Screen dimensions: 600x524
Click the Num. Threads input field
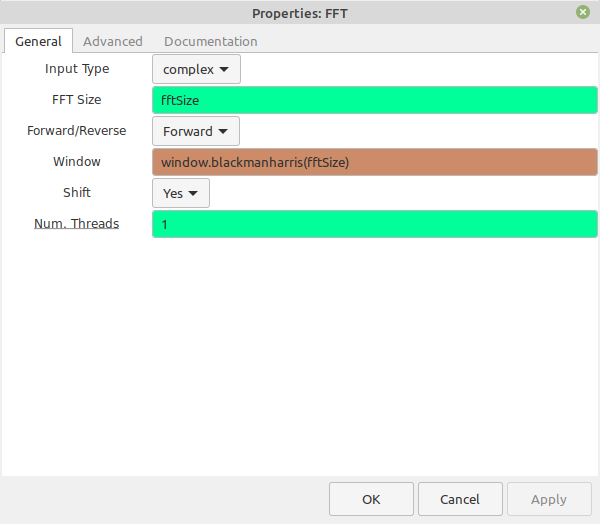click(375, 224)
